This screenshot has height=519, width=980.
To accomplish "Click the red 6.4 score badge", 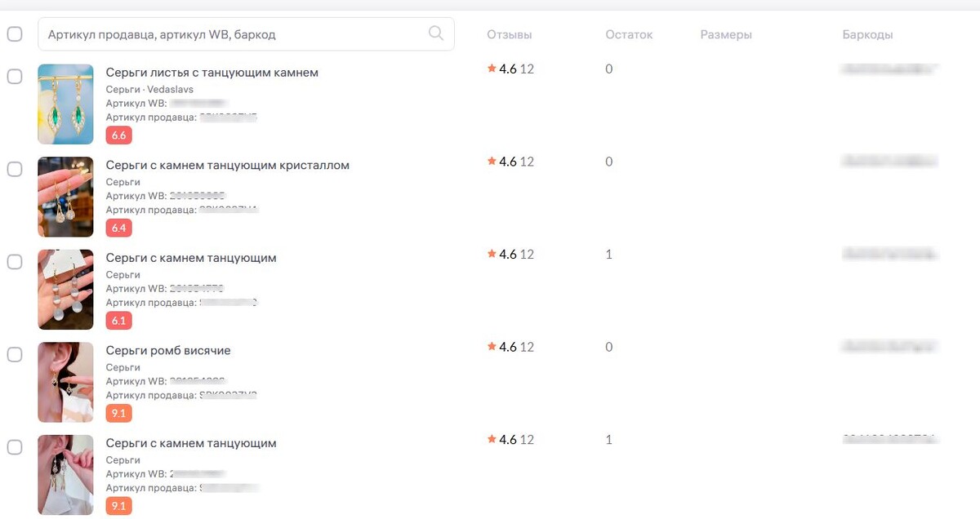I will pos(118,228).
